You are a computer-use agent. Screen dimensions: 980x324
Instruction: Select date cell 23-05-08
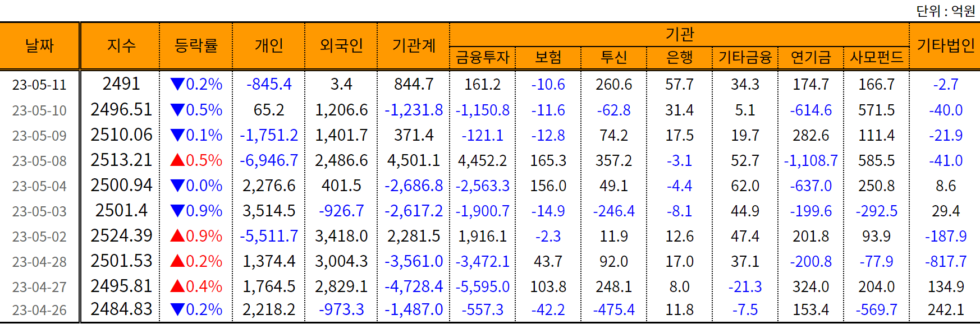pos(39,161)
